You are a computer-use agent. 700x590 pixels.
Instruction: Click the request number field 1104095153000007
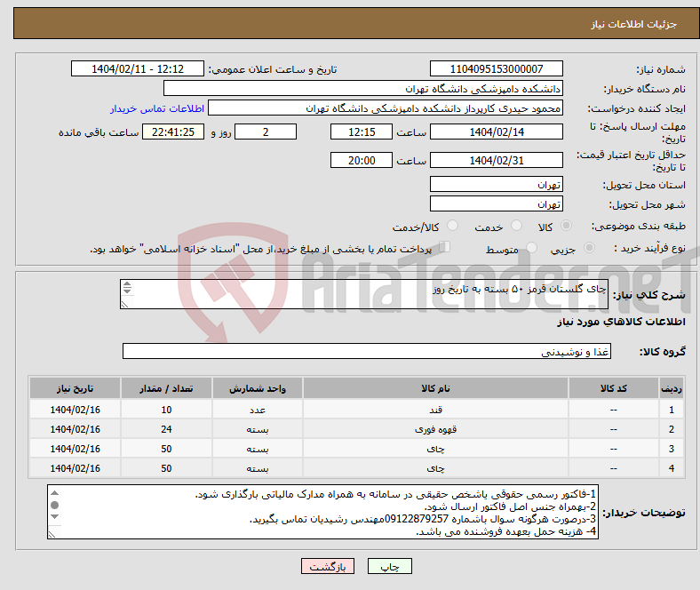496,69
